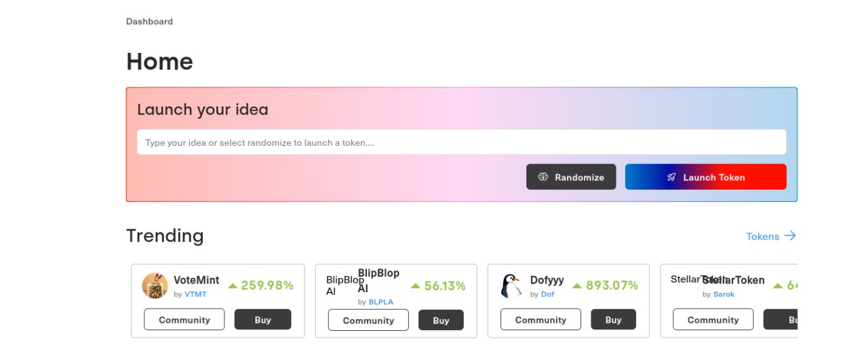Click the rocket icon on Launch Token
Image resolution: width=868 pixels, height=358 pixels.
point(671,177)
